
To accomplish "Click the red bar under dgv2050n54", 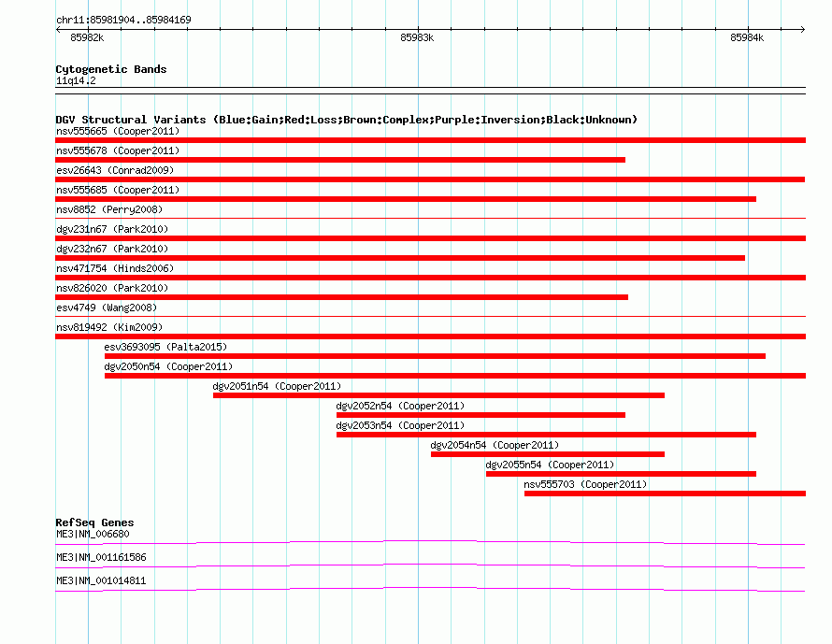I will tap(455, 376).
